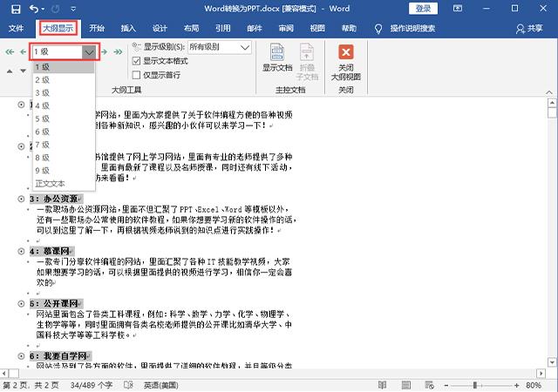Demote to body text double-right arrow
Viewport: 558px width, 392px height.
pos(118,52)
